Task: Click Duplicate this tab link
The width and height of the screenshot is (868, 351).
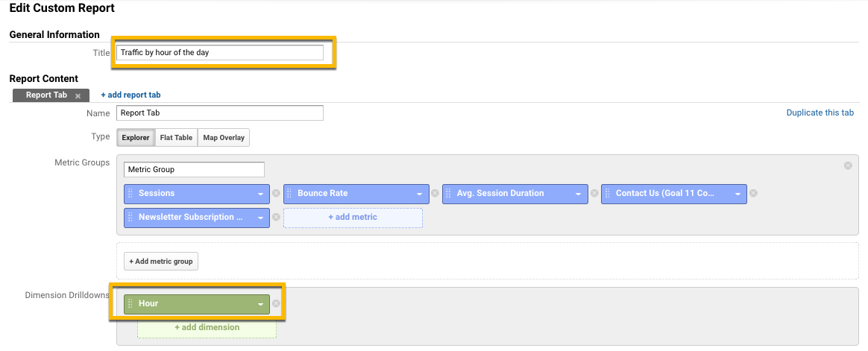Action: (x=820, y=113)
